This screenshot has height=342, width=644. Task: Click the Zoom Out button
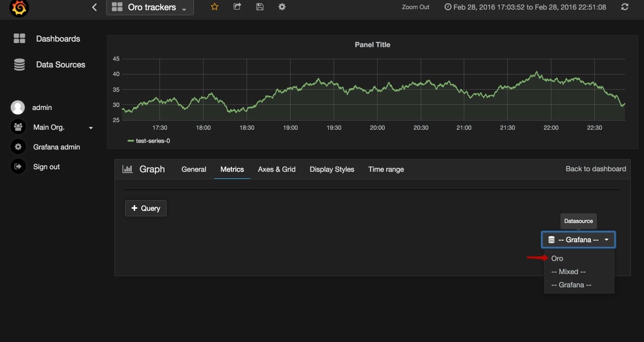pyautogui.click(x=416, y=7)
